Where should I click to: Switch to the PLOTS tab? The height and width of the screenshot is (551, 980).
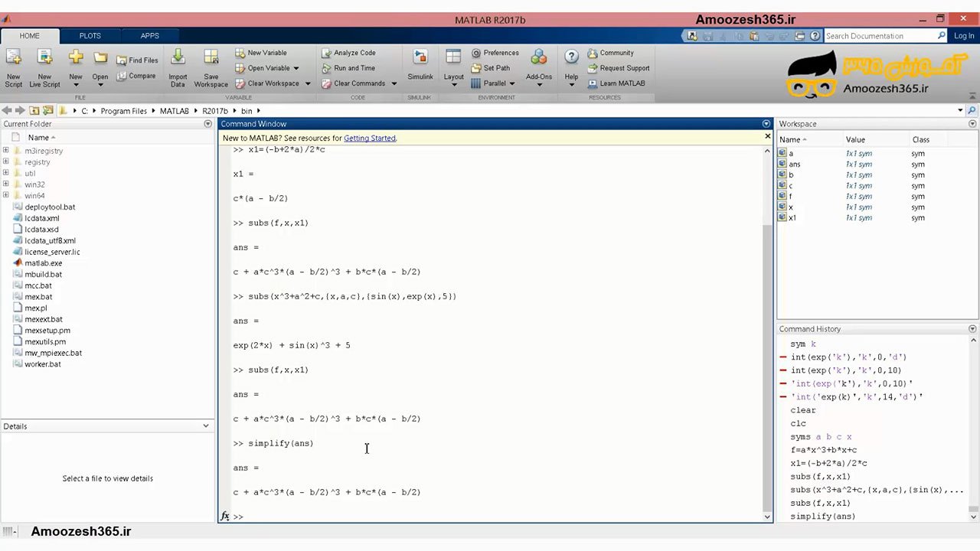tap(90, 35)
